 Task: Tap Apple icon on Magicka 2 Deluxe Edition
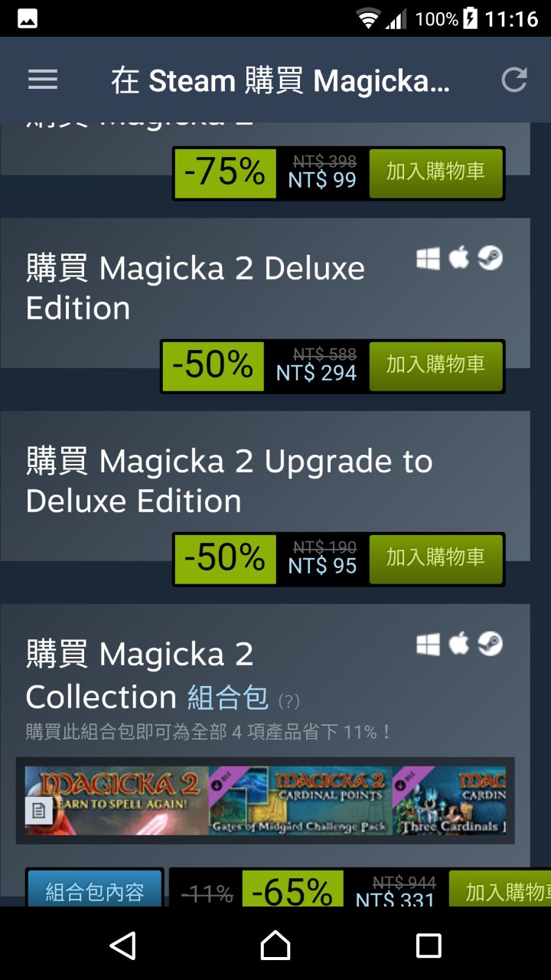point(459,259)
